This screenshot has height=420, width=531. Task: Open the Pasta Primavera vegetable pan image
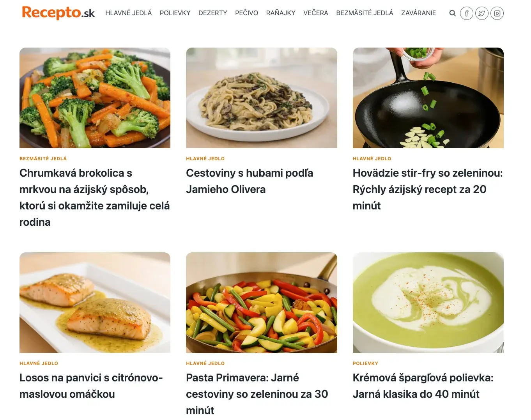tap(262, 303)
